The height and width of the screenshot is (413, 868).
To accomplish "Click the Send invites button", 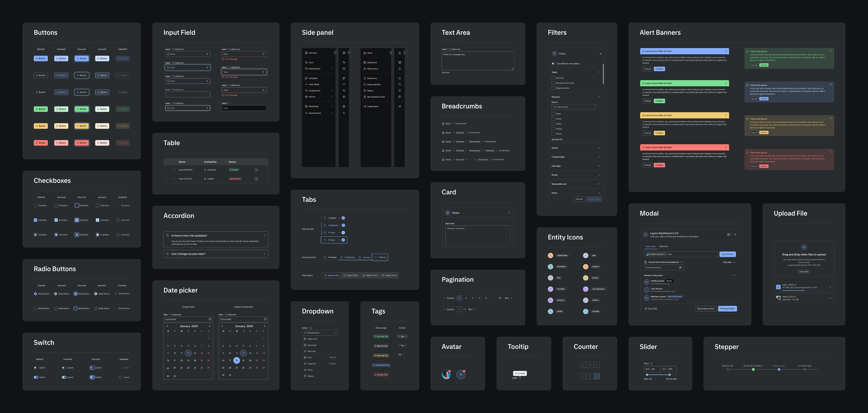I will 728,254.
